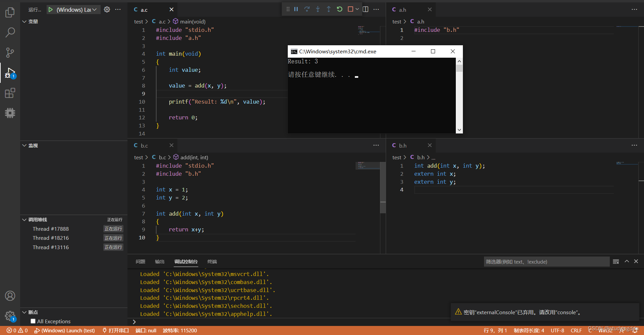Split the a.c editor to the side
The image size is (644, 335).
pyautogui.click(x=366, y=9)
